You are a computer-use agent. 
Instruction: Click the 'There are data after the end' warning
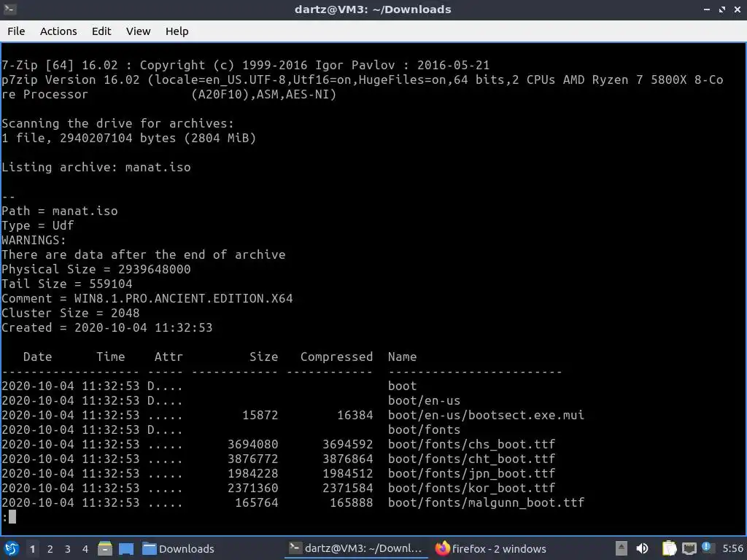tap(144, 254)
